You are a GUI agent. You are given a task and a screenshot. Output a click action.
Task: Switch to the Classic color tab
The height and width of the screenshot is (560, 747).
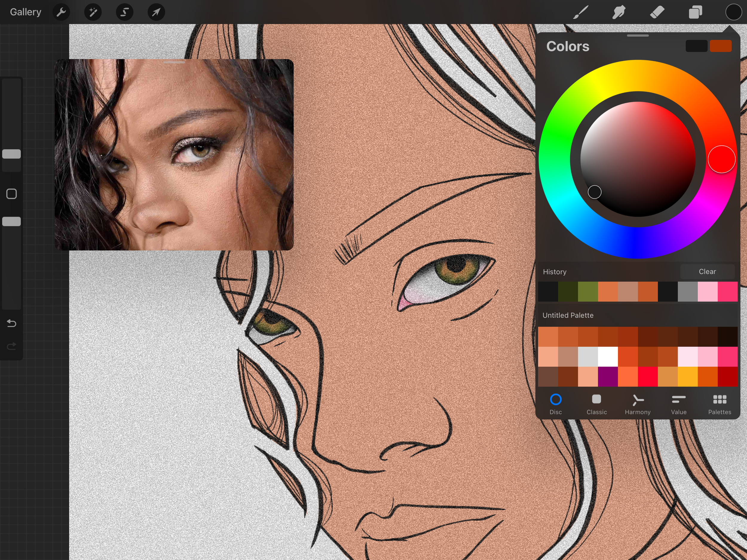(596, 404)
